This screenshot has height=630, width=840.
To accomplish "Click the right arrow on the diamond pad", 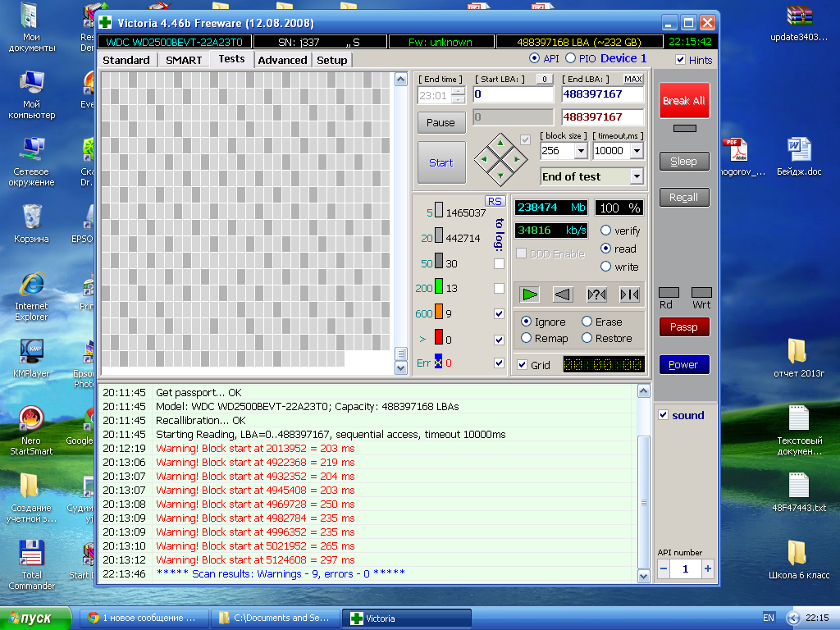I will coord(517,159).
